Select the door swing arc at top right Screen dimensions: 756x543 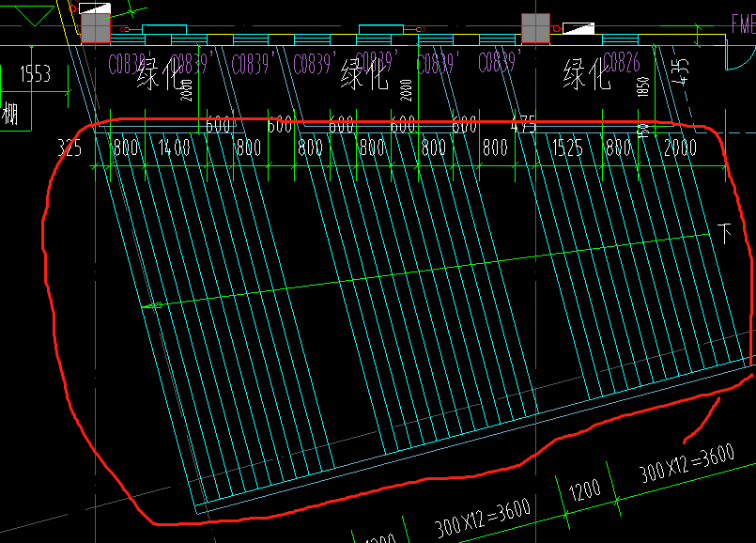[x=733, y=58]
